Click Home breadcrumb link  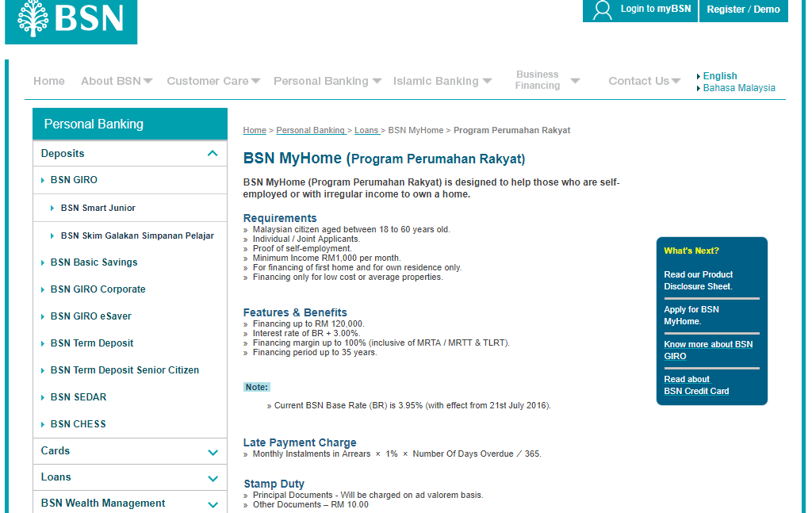[255, 131]
